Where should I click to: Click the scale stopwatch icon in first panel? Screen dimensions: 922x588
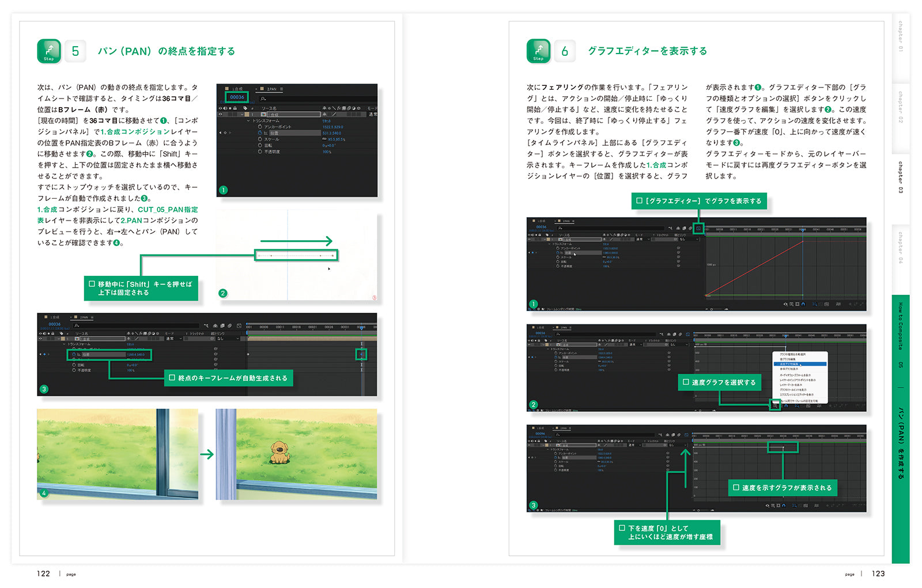(x=260, y=139)
